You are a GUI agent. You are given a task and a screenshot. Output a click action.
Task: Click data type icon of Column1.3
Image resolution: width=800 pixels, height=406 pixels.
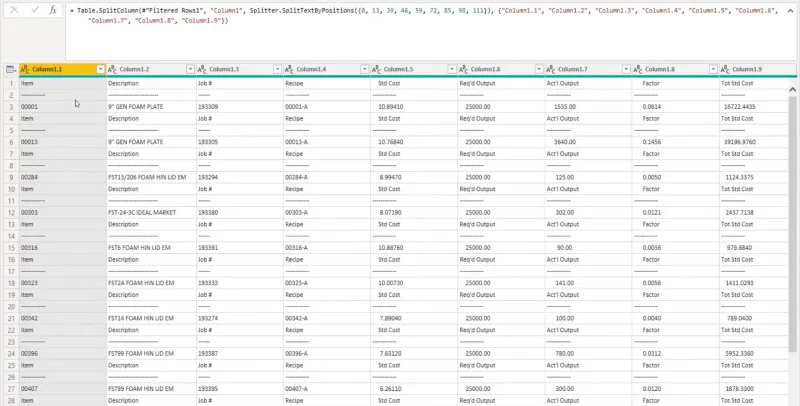(202, 69)
